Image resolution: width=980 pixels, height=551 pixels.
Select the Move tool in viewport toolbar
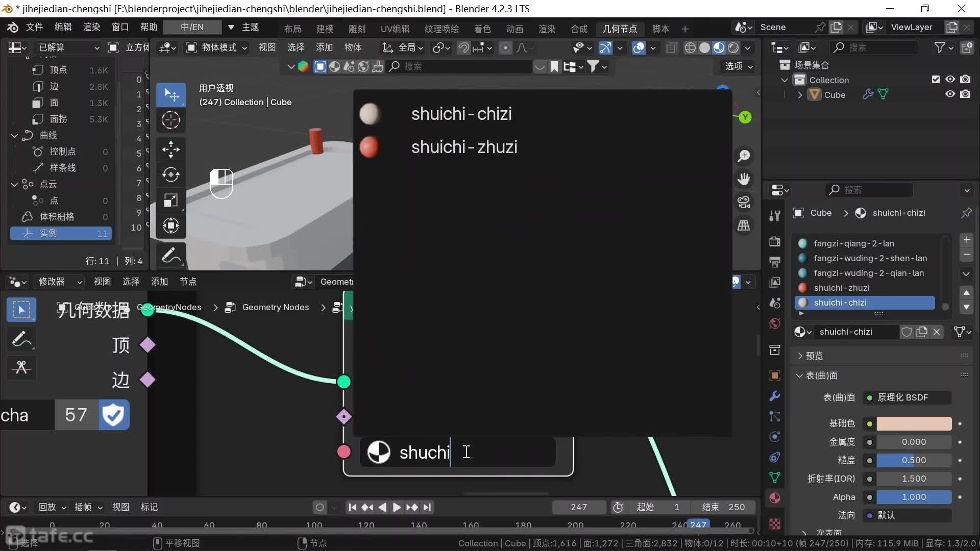[x=170, y=149]
